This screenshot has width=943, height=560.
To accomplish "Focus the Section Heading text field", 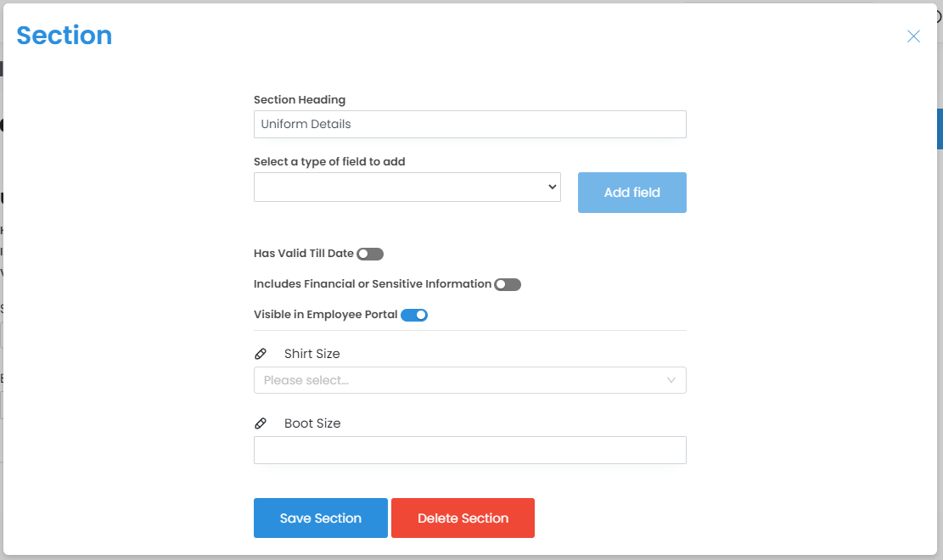I will (469, 124).
